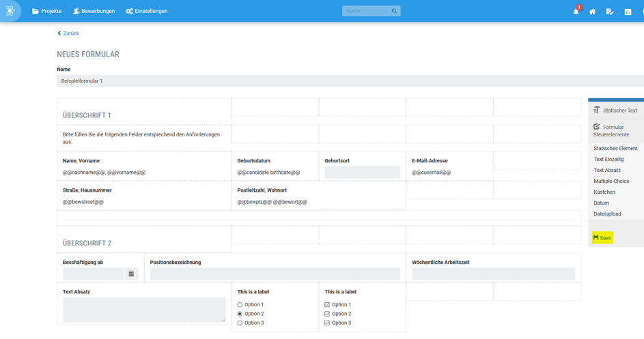Click the @@bewplz@@ @@bewort@@ placeholder

pos(272,202)
